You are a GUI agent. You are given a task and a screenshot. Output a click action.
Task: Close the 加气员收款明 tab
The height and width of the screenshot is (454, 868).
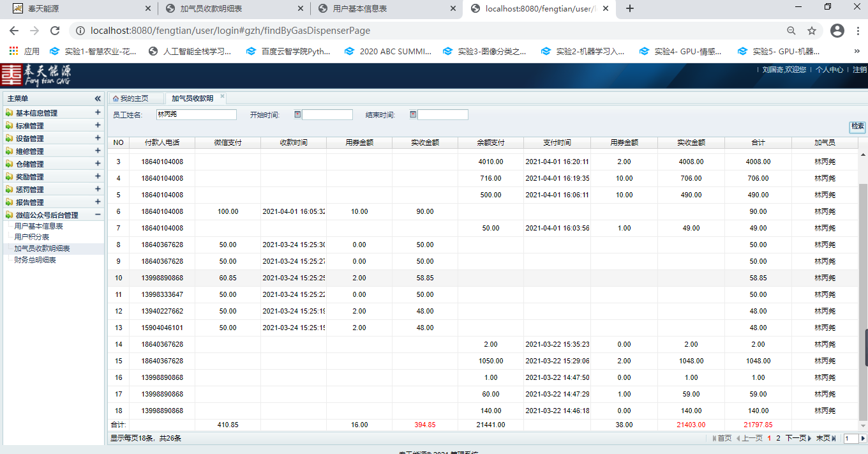[x=222, y=97]
